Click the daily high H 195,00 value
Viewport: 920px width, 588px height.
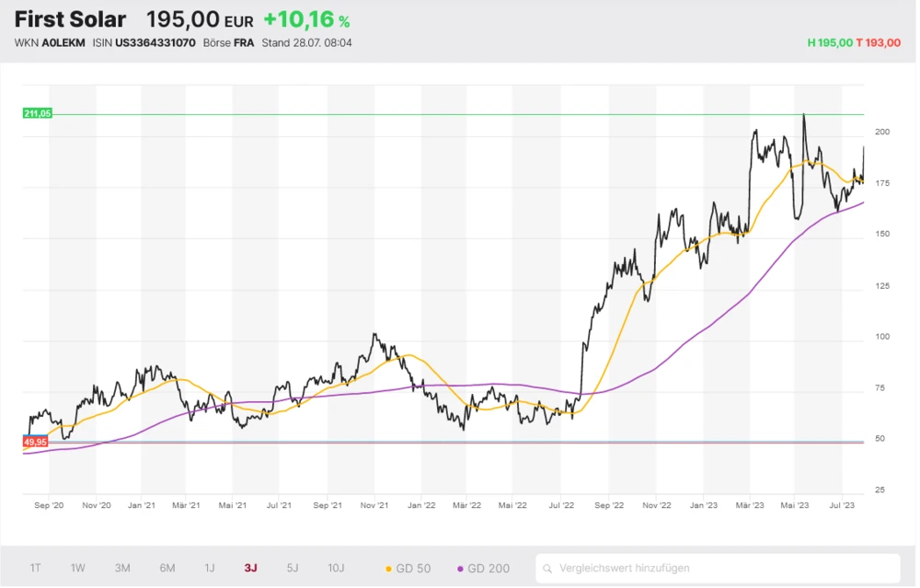(829, 43)
